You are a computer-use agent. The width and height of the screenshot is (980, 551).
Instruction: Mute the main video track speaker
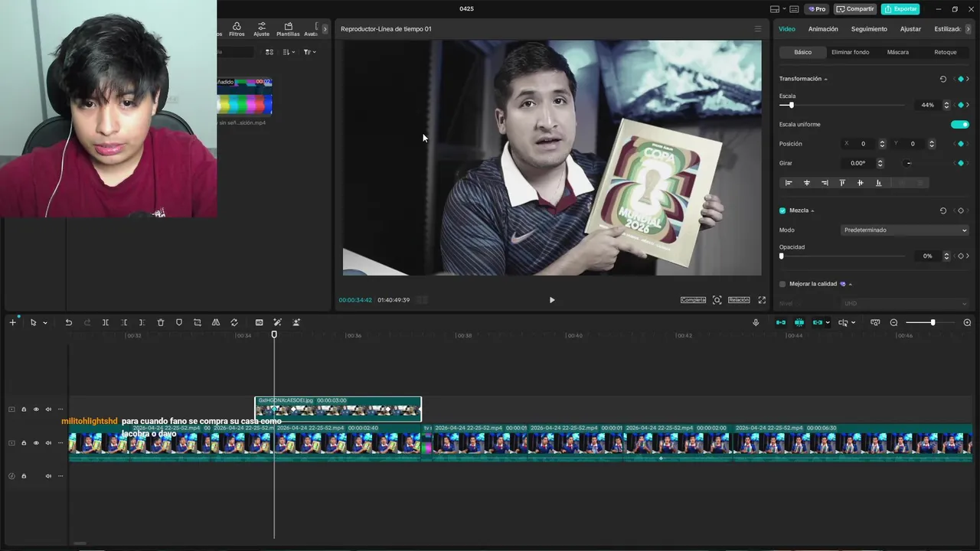[x=48, y=443]
